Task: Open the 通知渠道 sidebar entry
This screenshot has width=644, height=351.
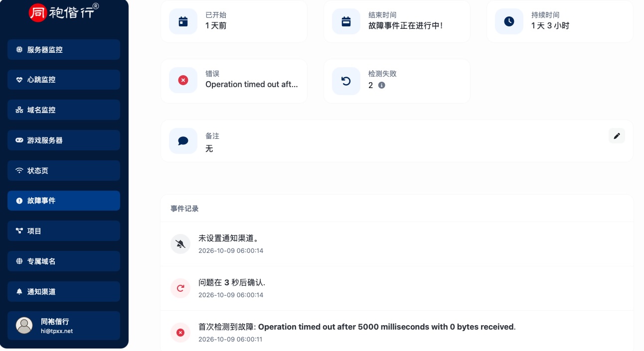Action: 64,292
